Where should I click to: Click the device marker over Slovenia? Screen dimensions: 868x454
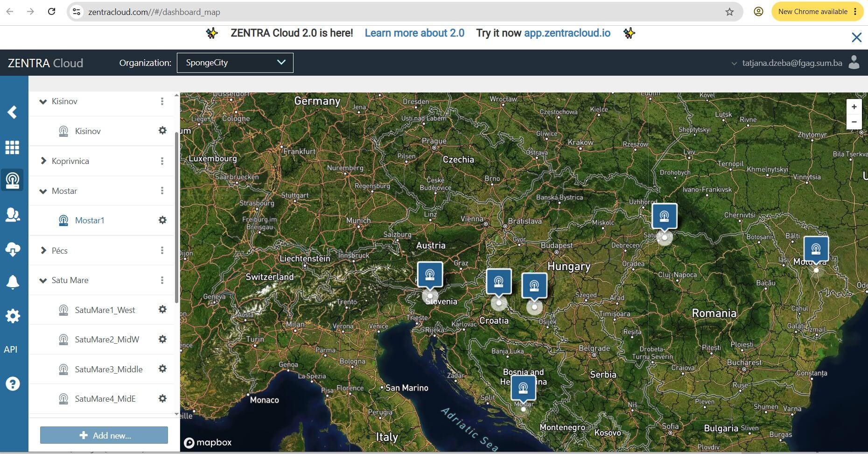coord(430,275)
